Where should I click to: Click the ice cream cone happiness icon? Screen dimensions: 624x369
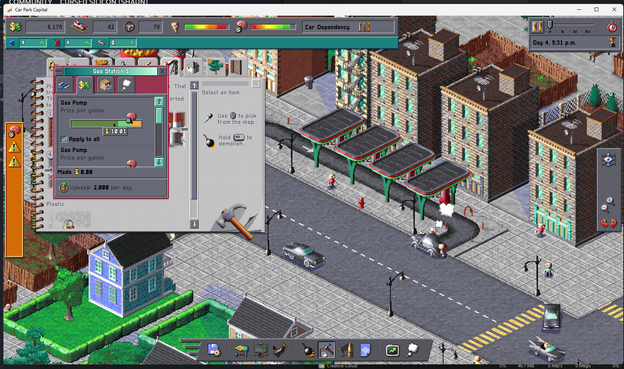coord(175,27)
